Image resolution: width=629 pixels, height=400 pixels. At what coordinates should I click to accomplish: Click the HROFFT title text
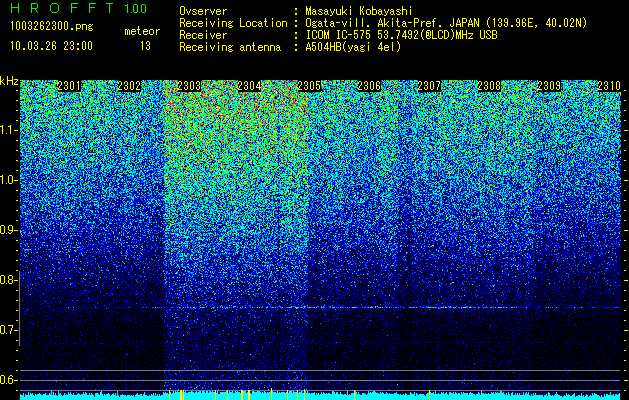click(x=62, y=8)
